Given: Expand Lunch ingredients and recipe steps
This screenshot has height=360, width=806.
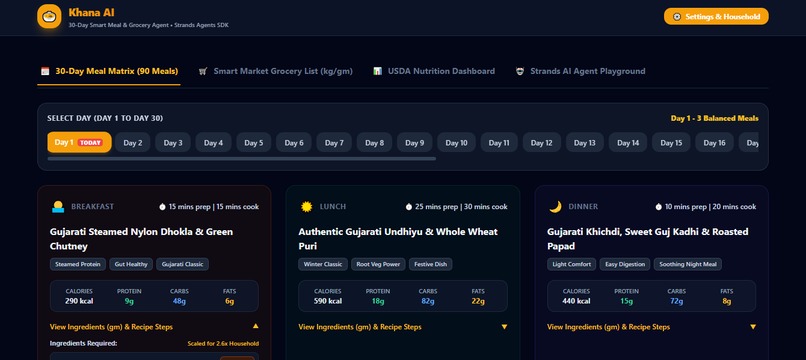Looking at the screenshot, I should [403, 327].
